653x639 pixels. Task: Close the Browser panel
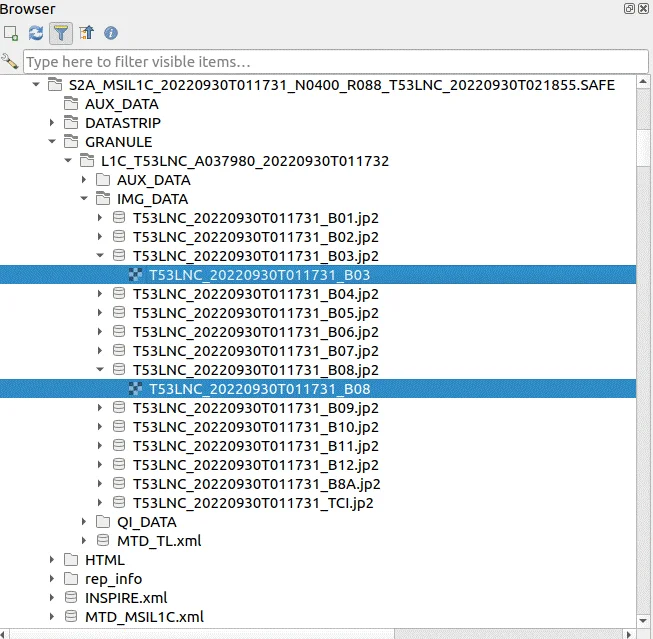(643, 9)
